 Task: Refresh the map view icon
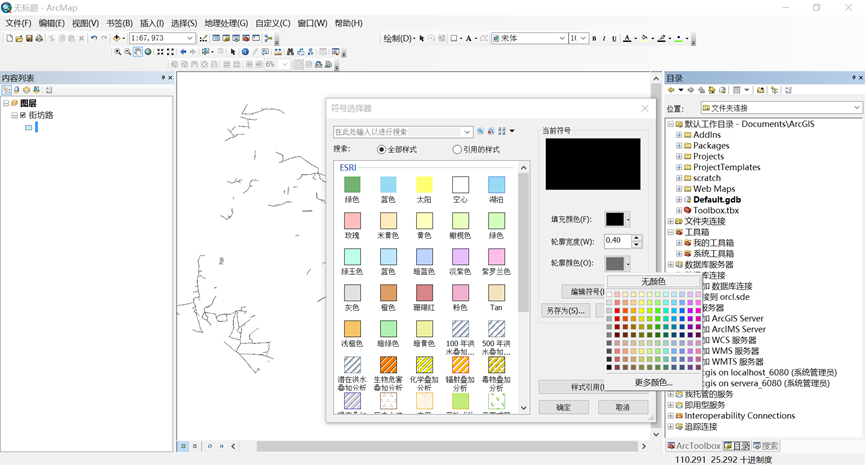coord(209,446)
